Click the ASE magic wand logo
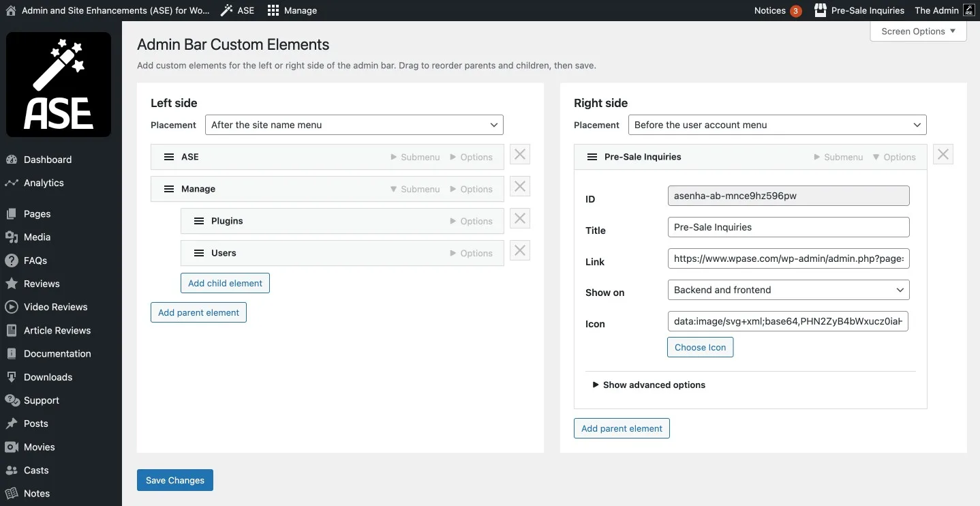The image size is (980, 506). coord(59,85)
